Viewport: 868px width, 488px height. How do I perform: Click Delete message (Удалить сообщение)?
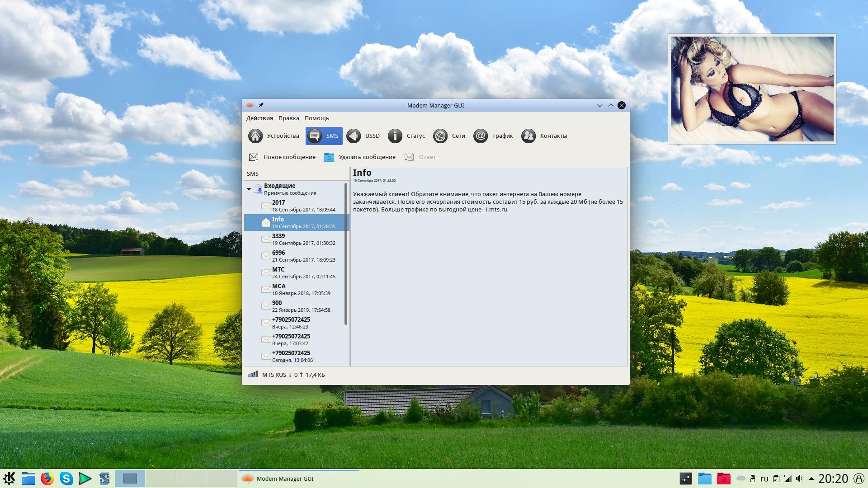pos(360,157)
